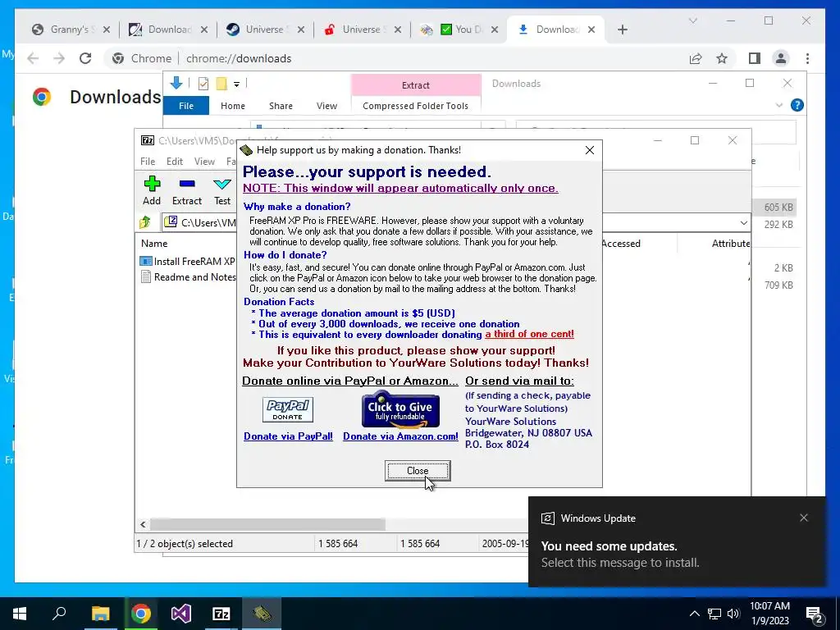Expand the 7-Zip path dropdown arrow
This screenshot has width=840, height=630.
[743, 222]
